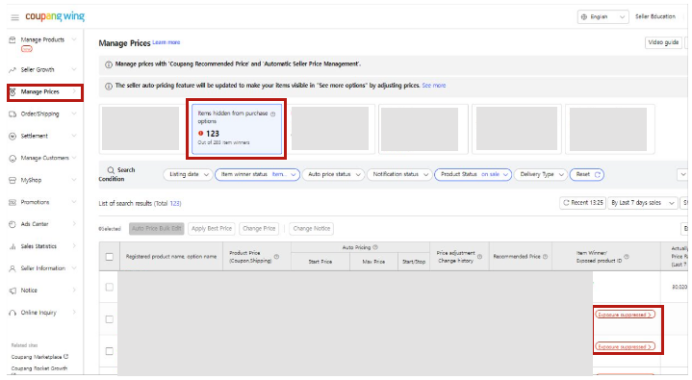The image size is (692, 380).
Task: Click the Promotions sidebar icon
Action: pyautogui.click(x=12, y=202)
